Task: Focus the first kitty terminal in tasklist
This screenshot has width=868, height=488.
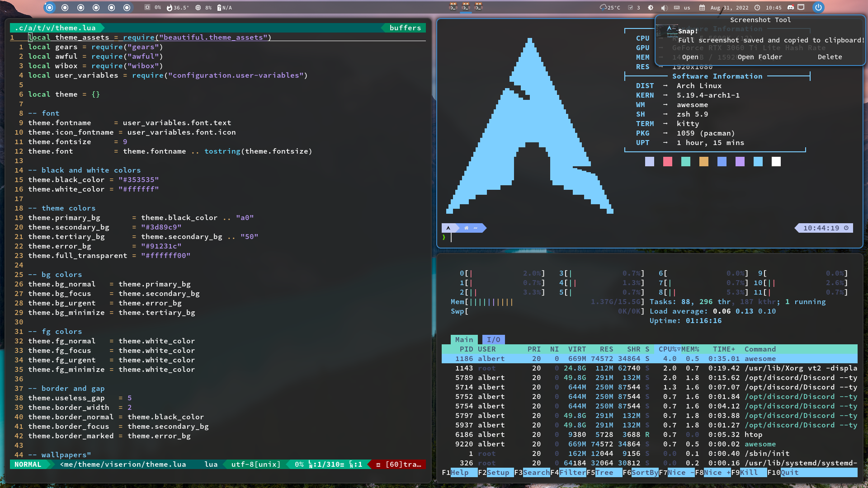Action: point(453,7)
